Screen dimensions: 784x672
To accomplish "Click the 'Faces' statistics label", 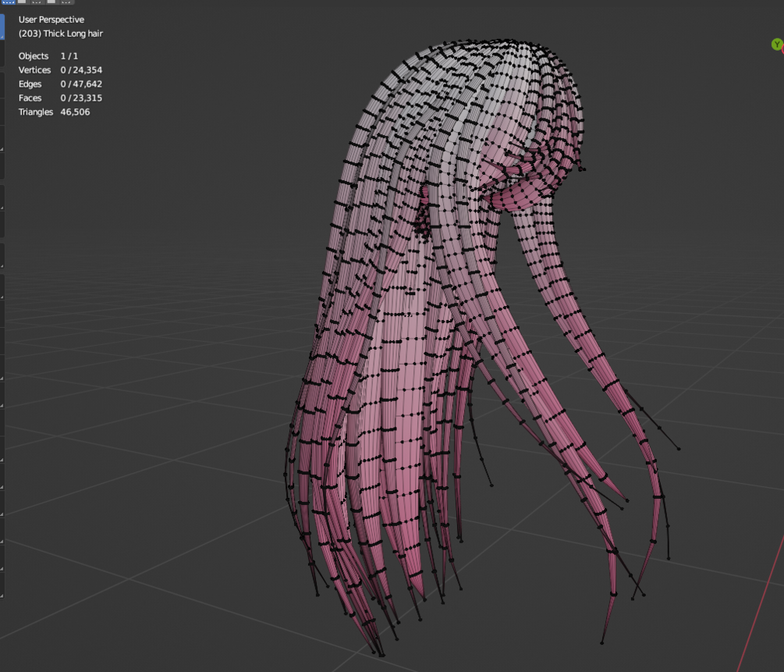I will (30, 98).
